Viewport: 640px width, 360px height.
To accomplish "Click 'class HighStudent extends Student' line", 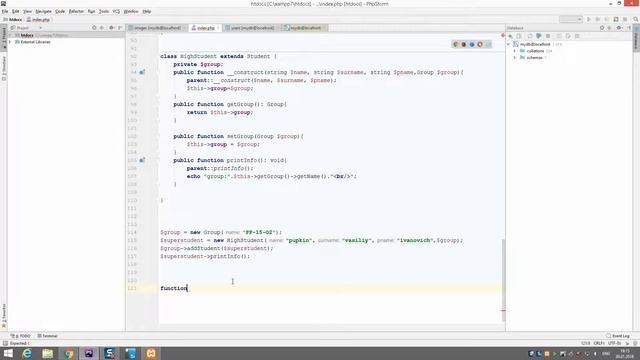I will click(218, 56).
